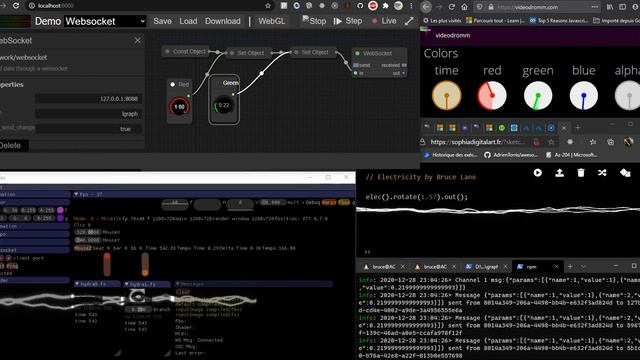Click the green color knob in videodromm

(538, 96)
